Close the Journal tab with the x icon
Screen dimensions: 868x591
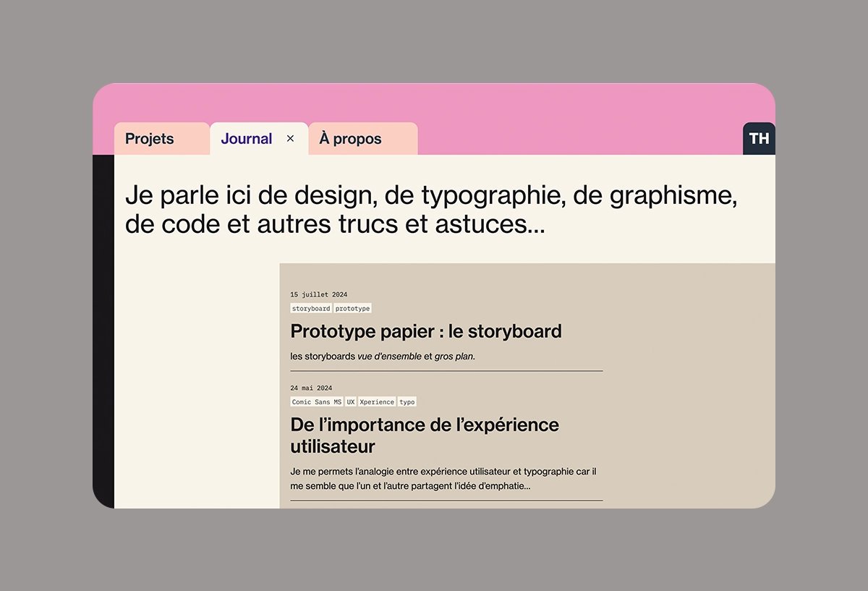291,139
